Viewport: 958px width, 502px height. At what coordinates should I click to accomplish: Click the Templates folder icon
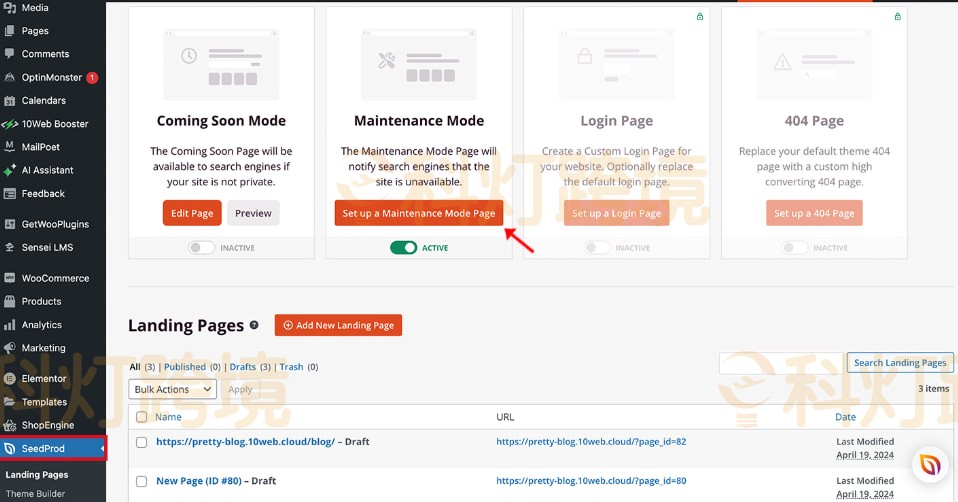(x=9, y=402)
